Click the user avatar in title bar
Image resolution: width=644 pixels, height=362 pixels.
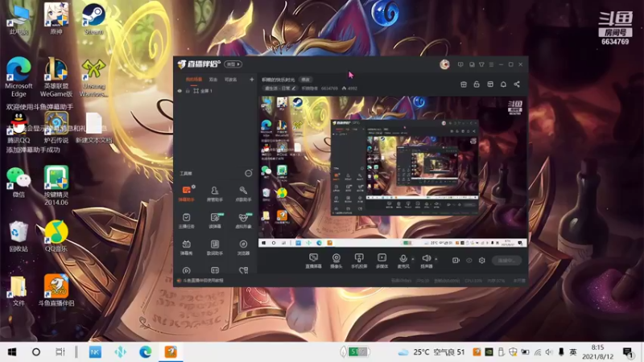444,64
